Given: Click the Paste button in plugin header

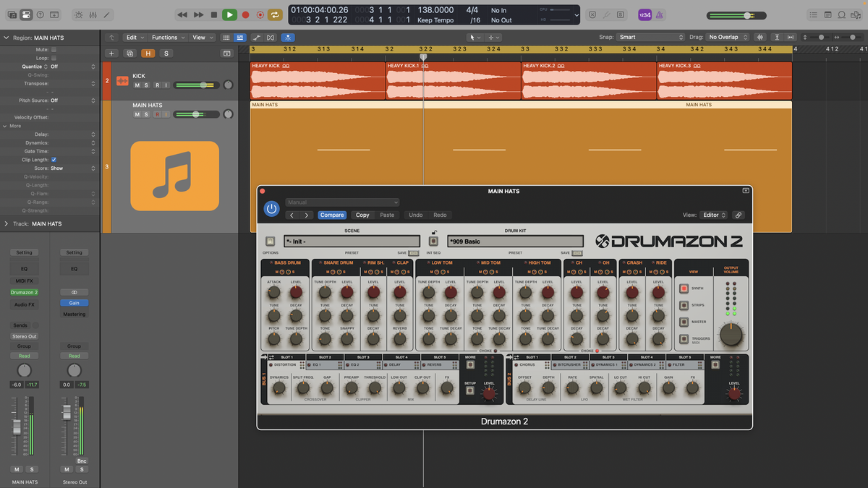Looking at the screenshot, I should point(388,215).
